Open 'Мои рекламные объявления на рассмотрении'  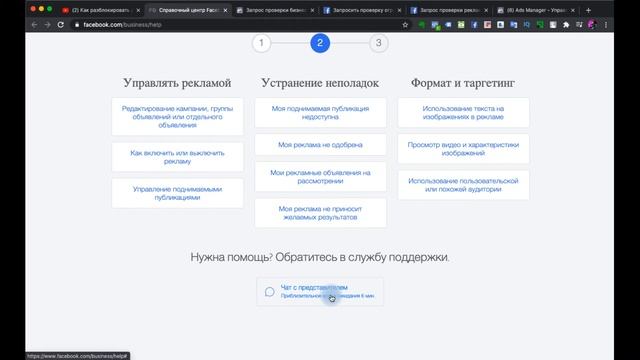pyautogui.click(x=320, y=177)
